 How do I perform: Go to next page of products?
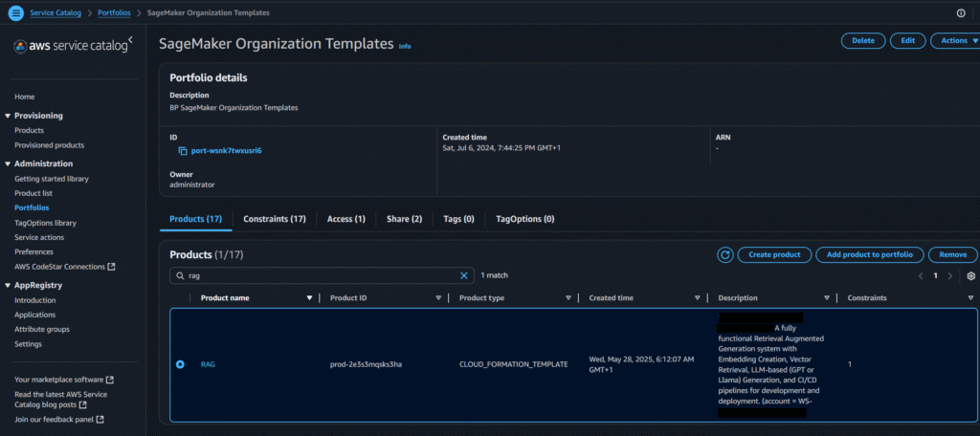[x=949, y=275]
